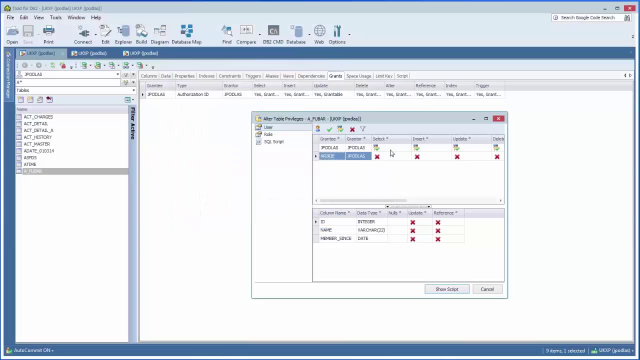The width and height of the screenshot is (640, 360).
Task: Open the Diagram tool icon
Action: pyautogui.click(x=160, y=35)
